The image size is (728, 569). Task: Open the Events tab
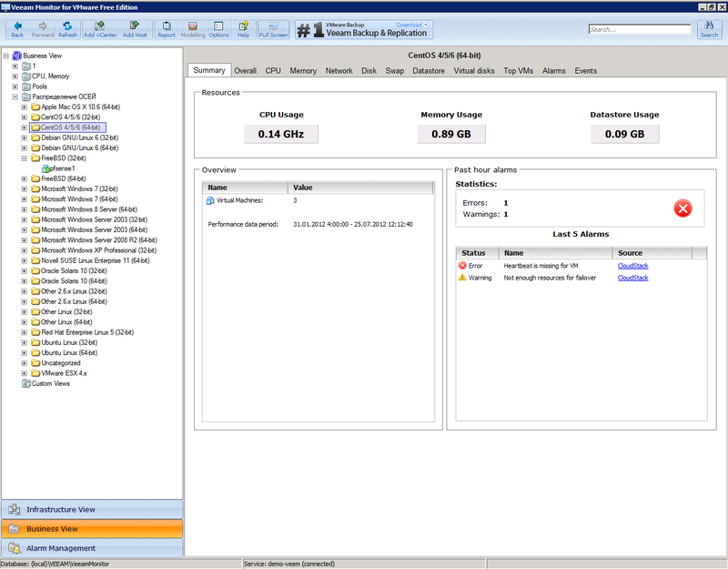(585, 71)
